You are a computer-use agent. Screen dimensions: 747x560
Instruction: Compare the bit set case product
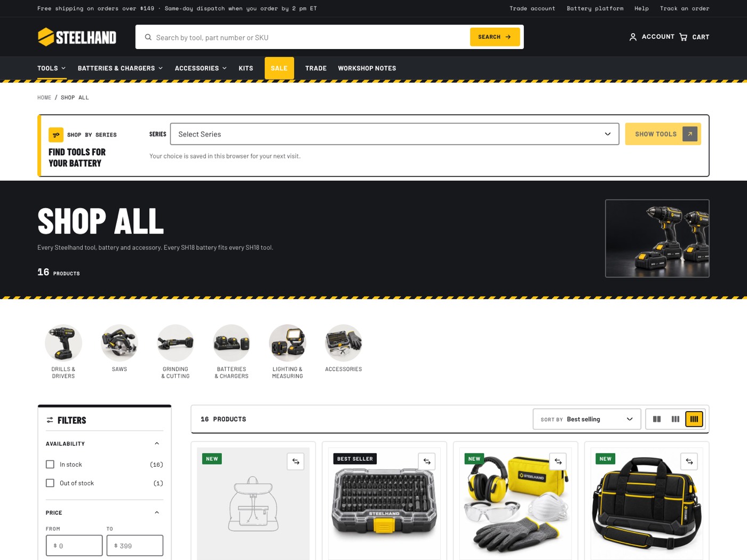click(x=427, y=461)
